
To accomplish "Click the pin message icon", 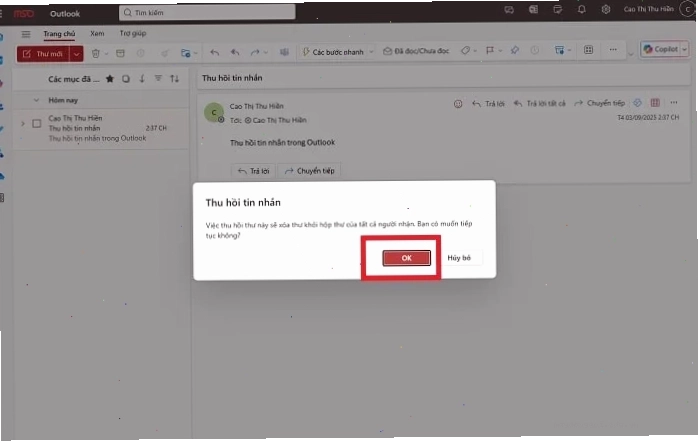I will click(515, 50).
